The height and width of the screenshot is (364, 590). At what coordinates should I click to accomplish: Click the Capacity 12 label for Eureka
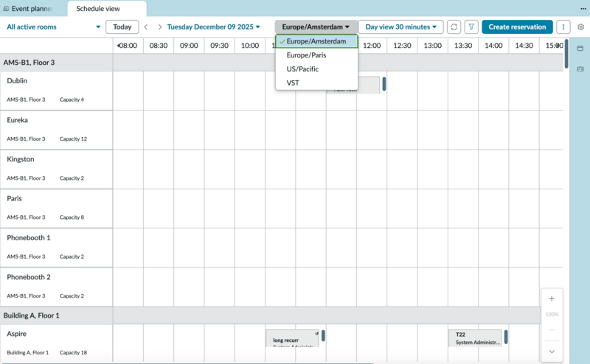pyautogui.click(x=73, y=139)
